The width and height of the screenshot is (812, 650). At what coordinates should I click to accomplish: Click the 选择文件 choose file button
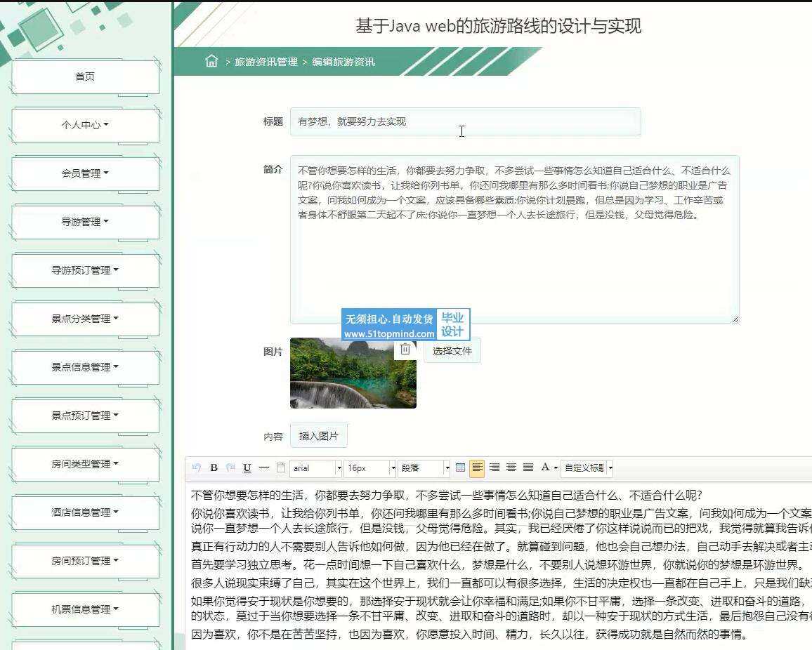[x=452, y=351]
